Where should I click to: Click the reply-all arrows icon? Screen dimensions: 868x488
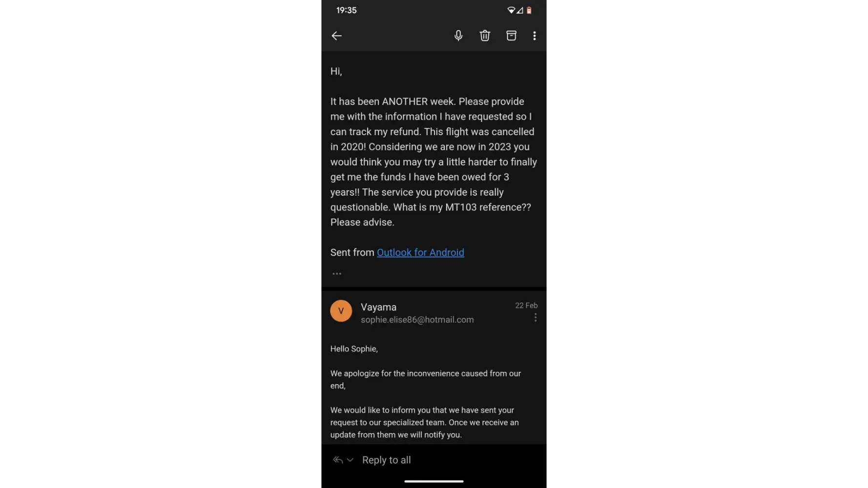338,460
